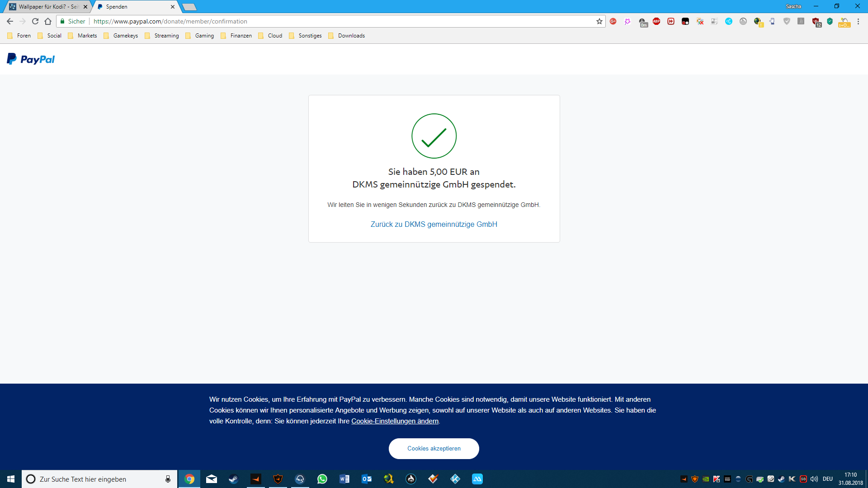
Task: Click the volume speaker tray icon
Action: coord(814,479)
